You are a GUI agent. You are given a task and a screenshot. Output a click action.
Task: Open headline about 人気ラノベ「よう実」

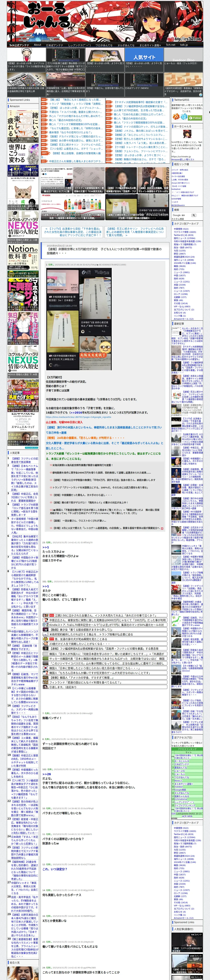[140, 143]
